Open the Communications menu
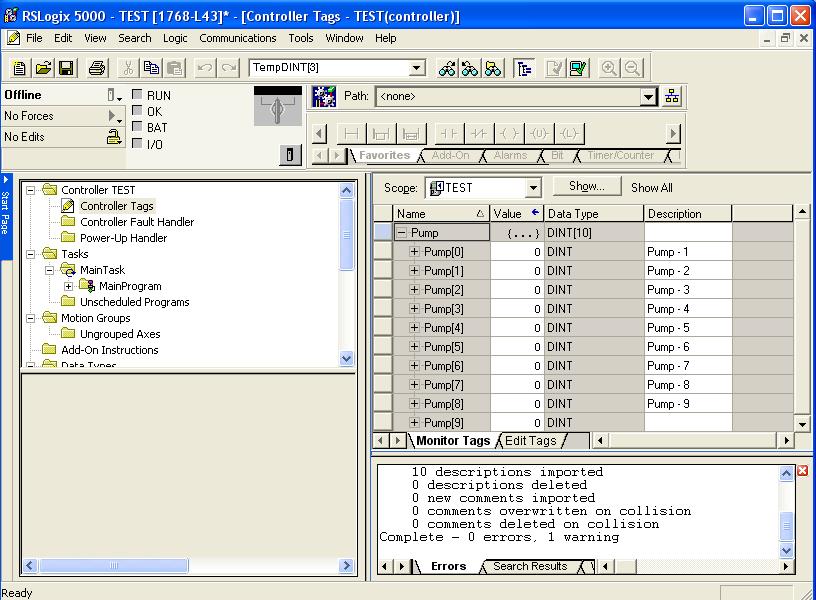 click(x=238, y=38)
